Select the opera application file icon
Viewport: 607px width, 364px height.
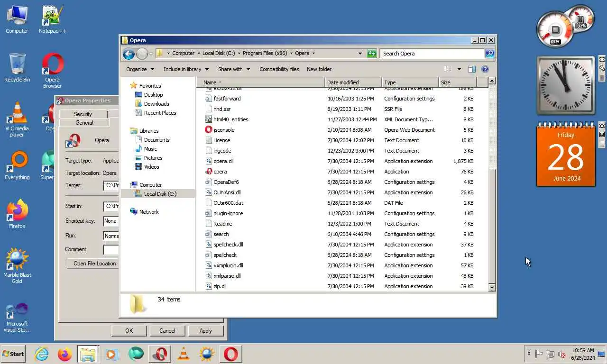tap(209, 172)
